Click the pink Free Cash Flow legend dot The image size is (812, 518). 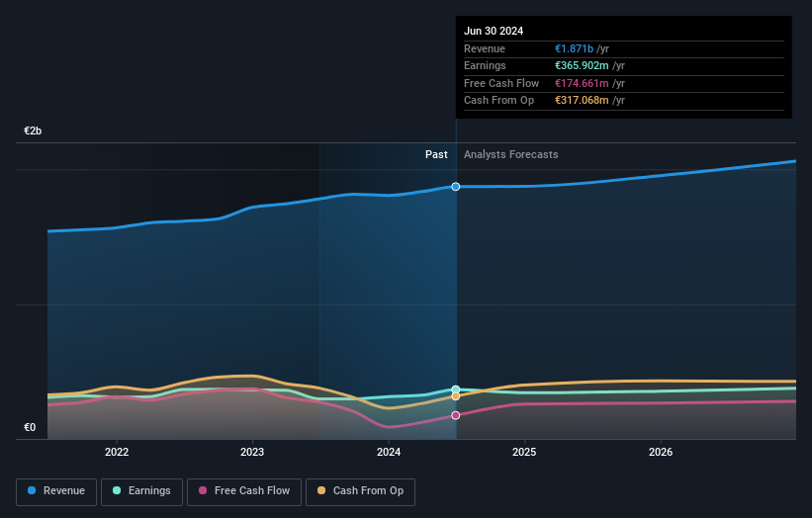pyautogui.click(x=203, y=490)
